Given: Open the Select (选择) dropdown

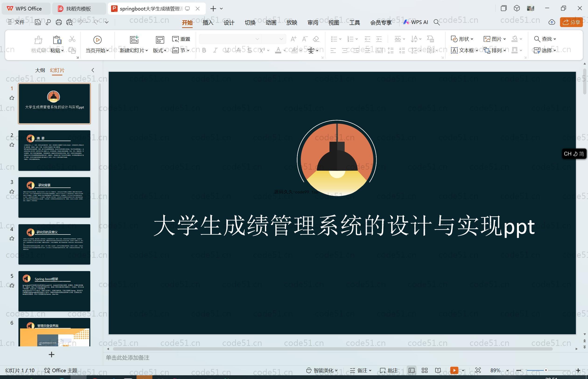Looking at the screenshot, I should point(545,50).
